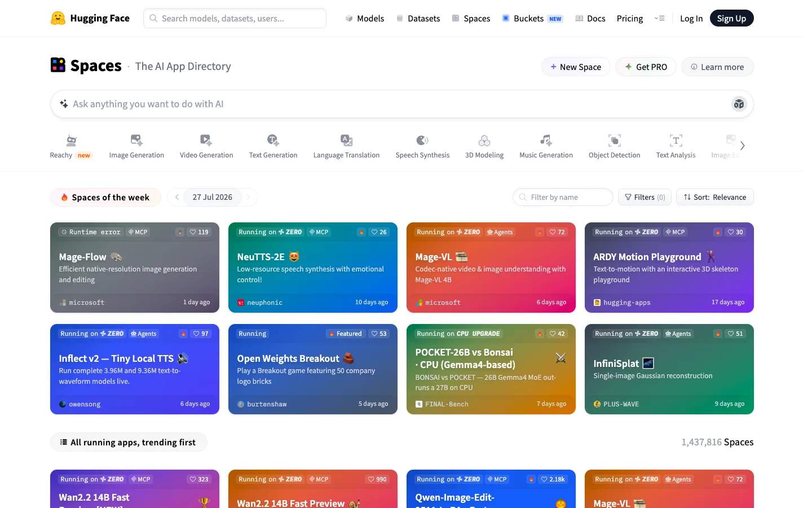Like the Mage-Flow space with 119 likes

point(199,232)
